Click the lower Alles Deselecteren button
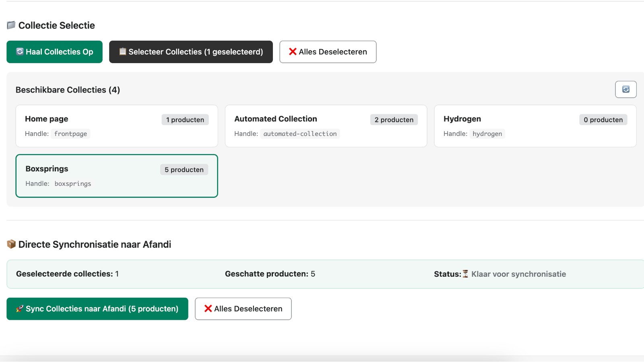The height and width of the screenshot is (362, 644). pyautogui.click(x=243, y=309)
